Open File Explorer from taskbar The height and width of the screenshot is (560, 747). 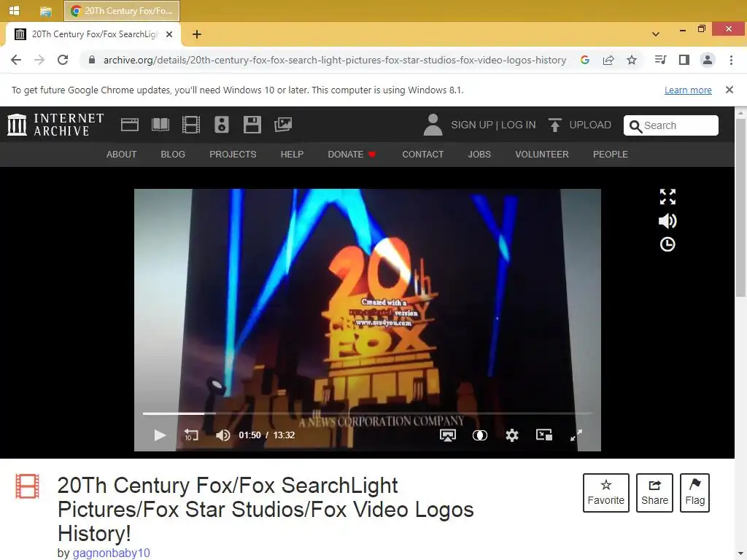(x=45, y=10)
